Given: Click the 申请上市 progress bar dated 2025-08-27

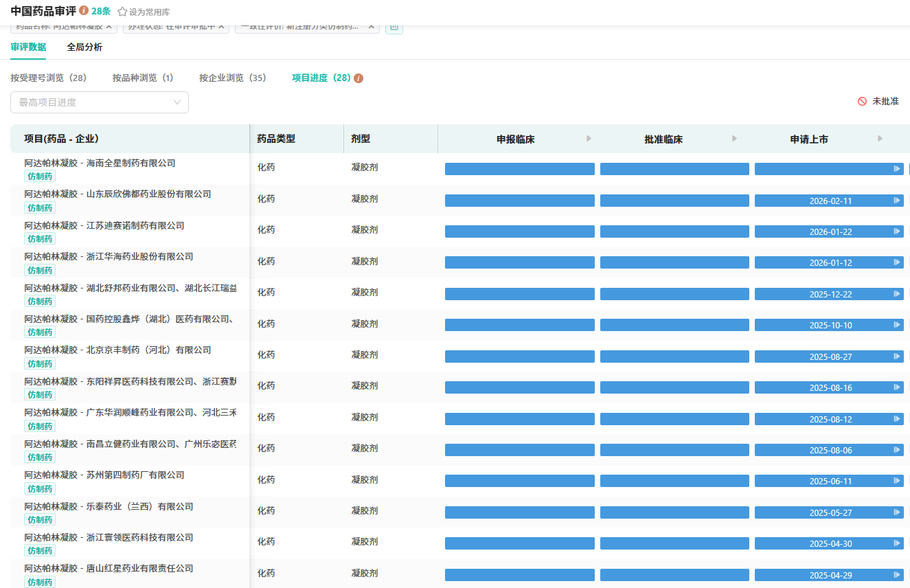Looking at the screenshot, I should click(829, 357).
